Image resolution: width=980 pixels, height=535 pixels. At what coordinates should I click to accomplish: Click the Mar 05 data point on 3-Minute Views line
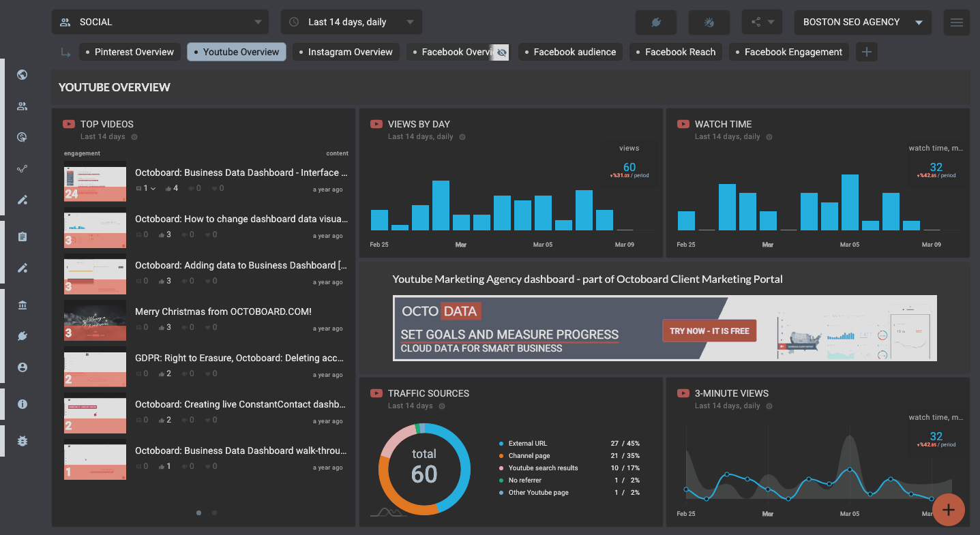point(850,470)
